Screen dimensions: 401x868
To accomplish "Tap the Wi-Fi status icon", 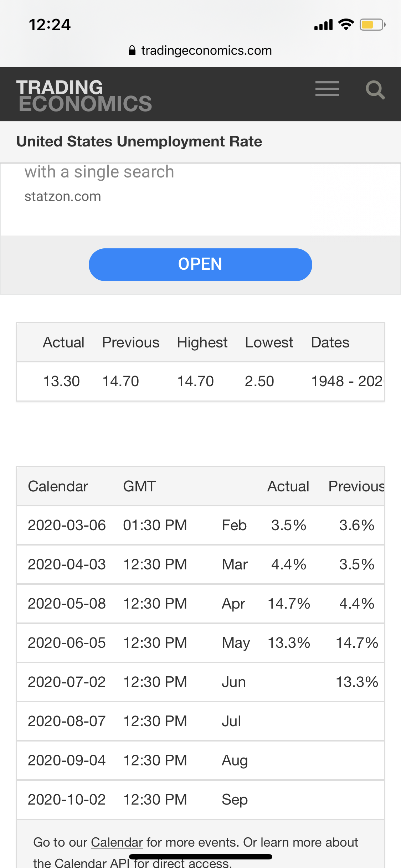I will (346, 24).
